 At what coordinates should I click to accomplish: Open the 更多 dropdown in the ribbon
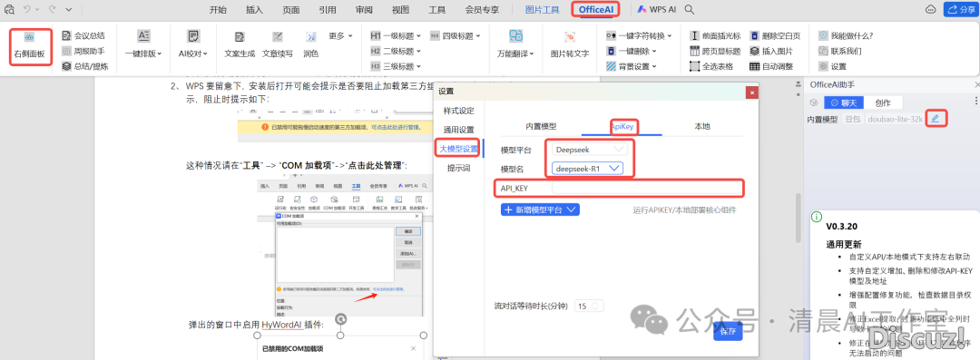pyautogui.click(x=340, y=35)
